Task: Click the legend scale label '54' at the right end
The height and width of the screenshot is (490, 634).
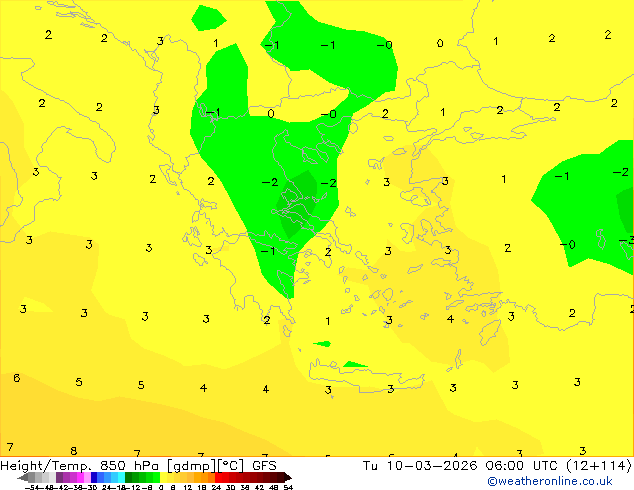Action: (x=288, y=487)
